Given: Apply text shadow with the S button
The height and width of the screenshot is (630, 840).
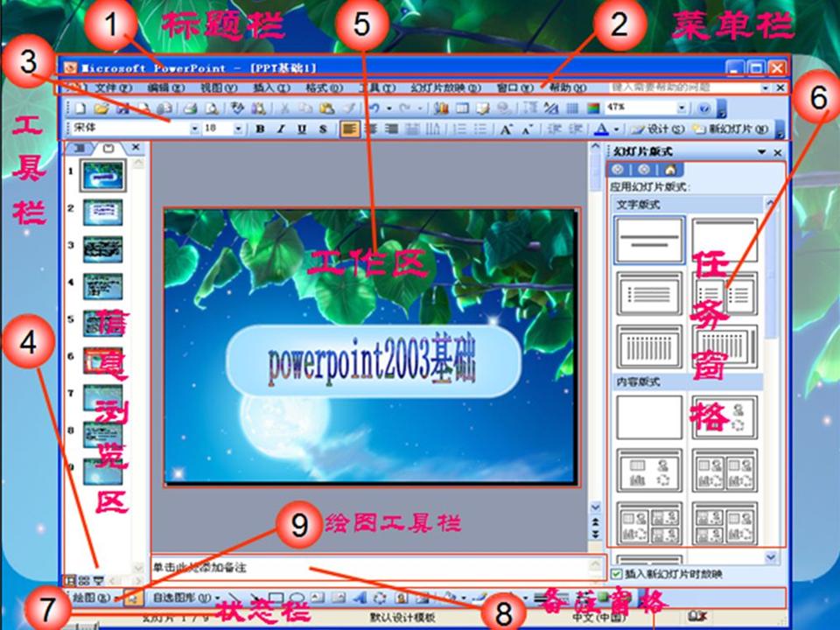Looking at the screenshot, I should pyautogui.click(x=323, y=129).
